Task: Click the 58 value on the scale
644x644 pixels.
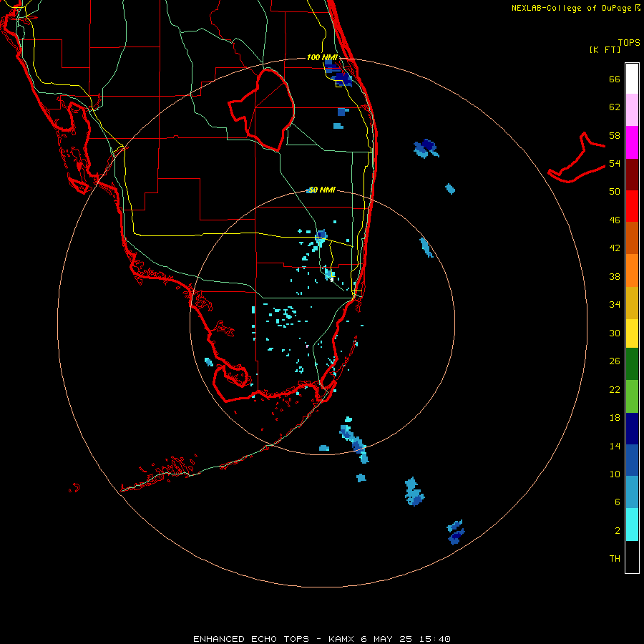Action: (615, 135)
